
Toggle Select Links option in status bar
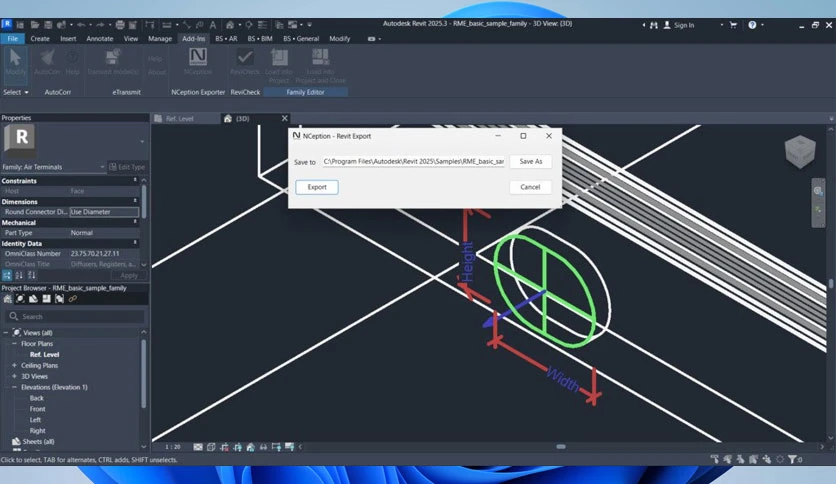(714, 459)
